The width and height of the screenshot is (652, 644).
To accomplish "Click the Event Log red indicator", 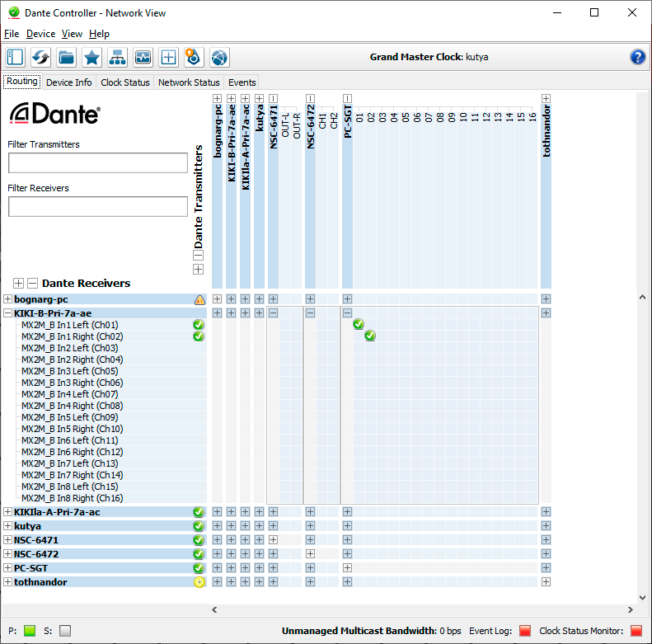I will pos(525,631).
